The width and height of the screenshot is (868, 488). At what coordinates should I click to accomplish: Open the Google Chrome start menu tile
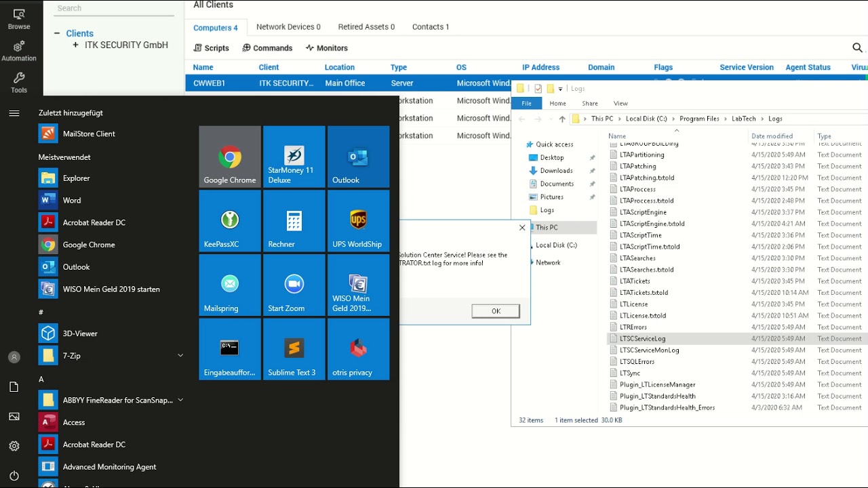click(x=230, y=157)
